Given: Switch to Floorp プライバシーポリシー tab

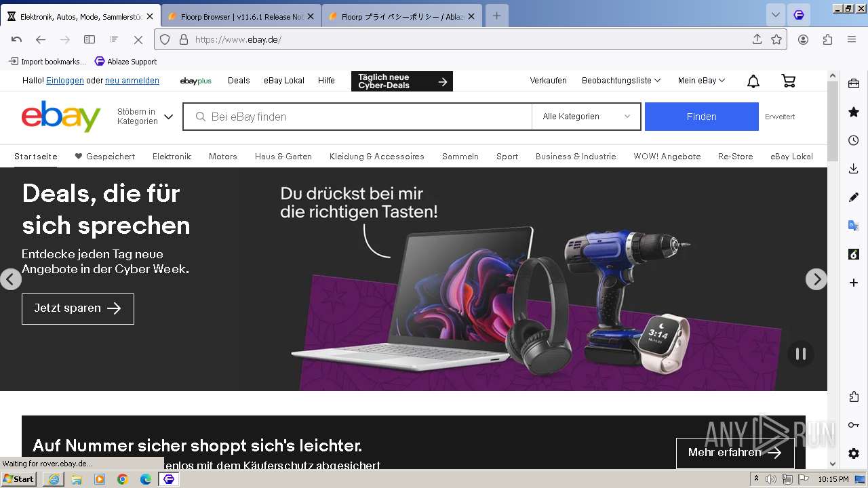Looking at the screenshot, I should coord(402,16).
